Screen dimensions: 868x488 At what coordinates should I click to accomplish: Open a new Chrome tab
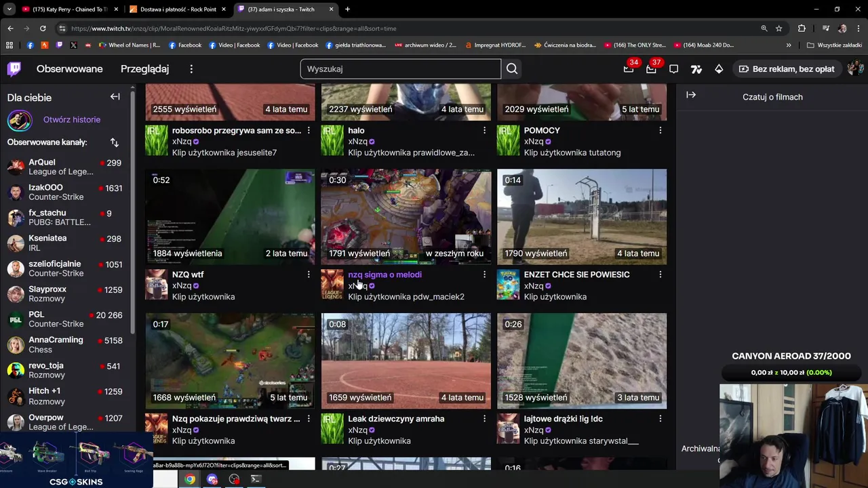pyautogui.click(x=347, y=9)
